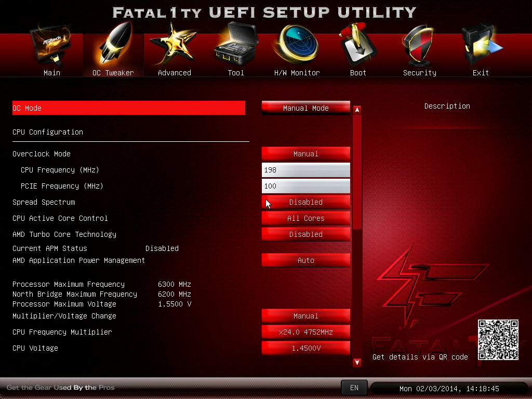Viewport: 532px width, 399px height.
Task: Click the 6300 MHz value
Action: pyautogui.click(x=175, y=284)
